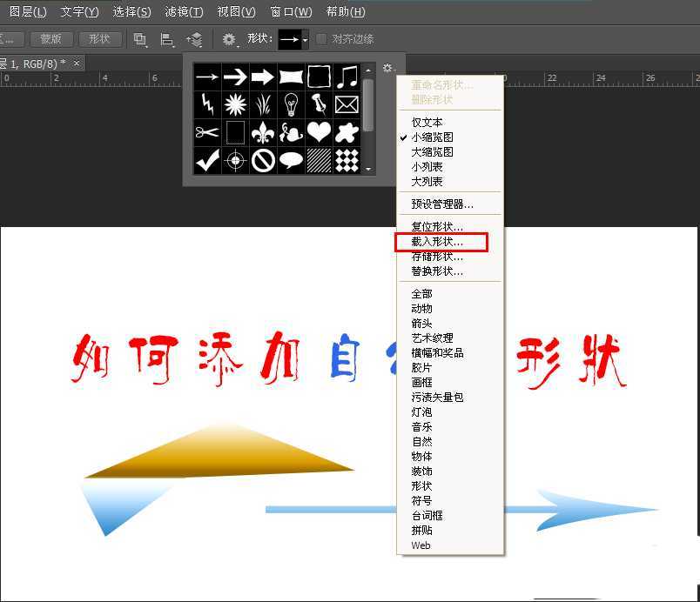Select the envelope shape preset
The height and width of the screenshot is (602, 700).
(348, 104)
